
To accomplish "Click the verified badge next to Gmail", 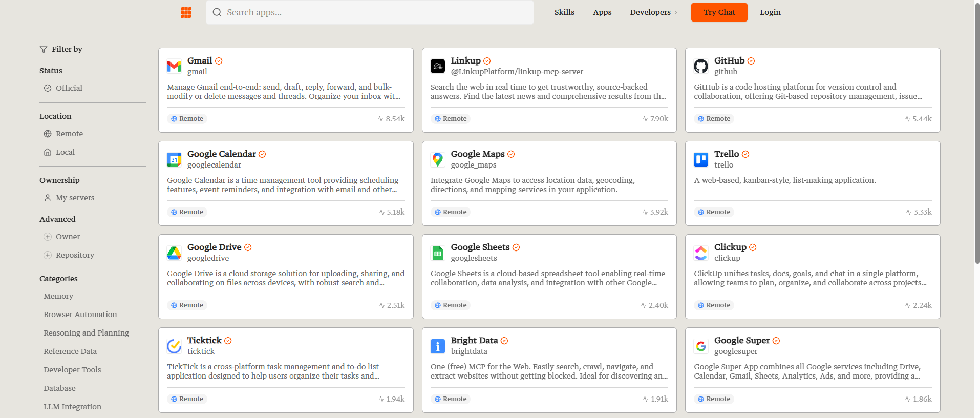I will pyautogui.click(x=219, y=61).
